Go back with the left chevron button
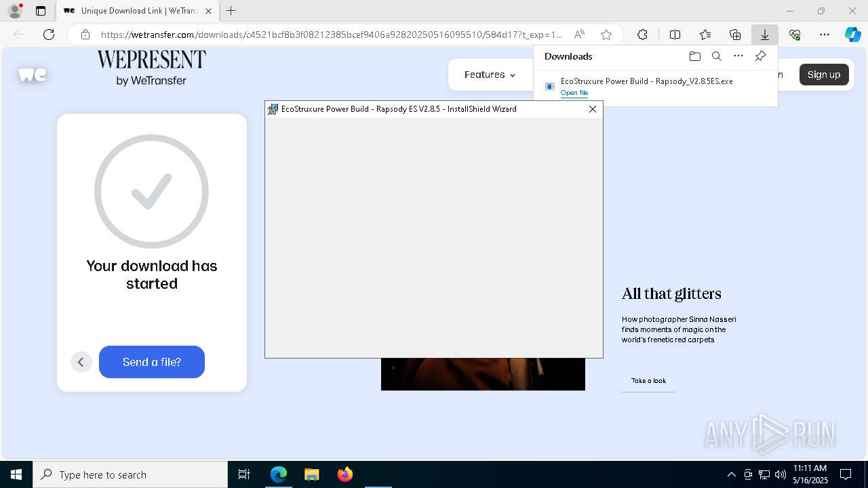The height and width of the screenshot is (488, 868). pyautogui.click(x=81, y=362)
